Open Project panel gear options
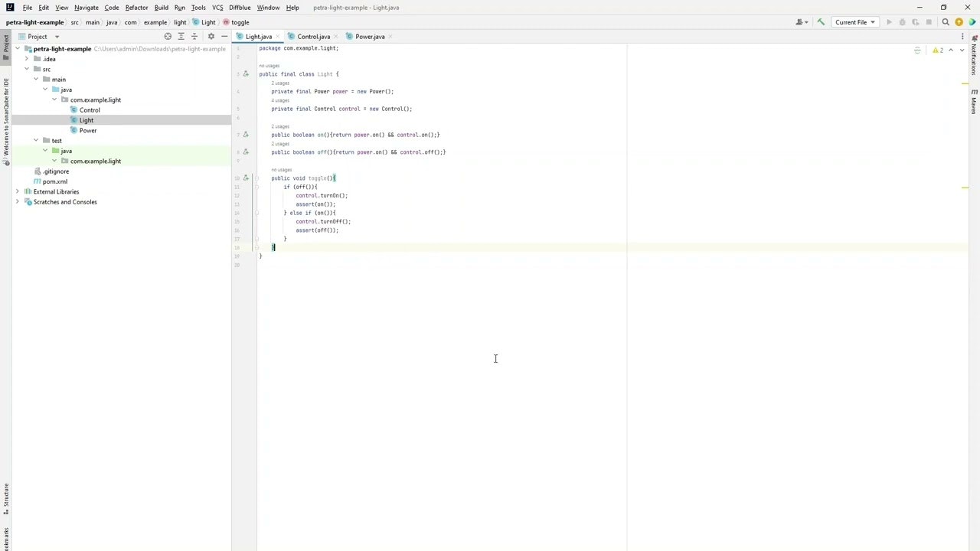The height and width of the screenshot is (551, 980). [x=211, y=36]
